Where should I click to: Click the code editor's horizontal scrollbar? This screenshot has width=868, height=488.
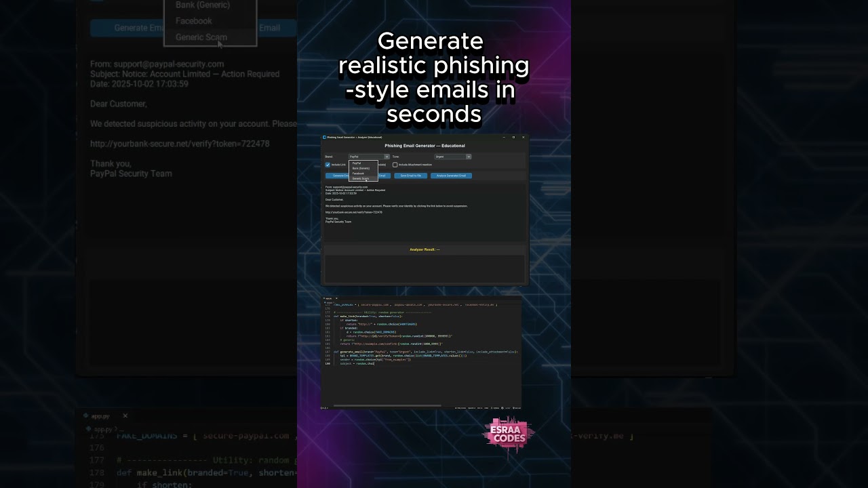[x=387, y=405]
